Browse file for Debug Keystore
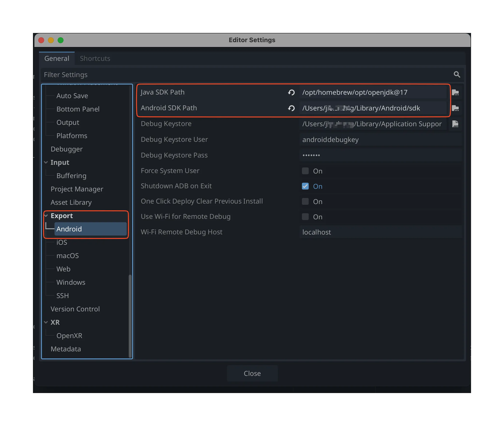 pos(455,124)
